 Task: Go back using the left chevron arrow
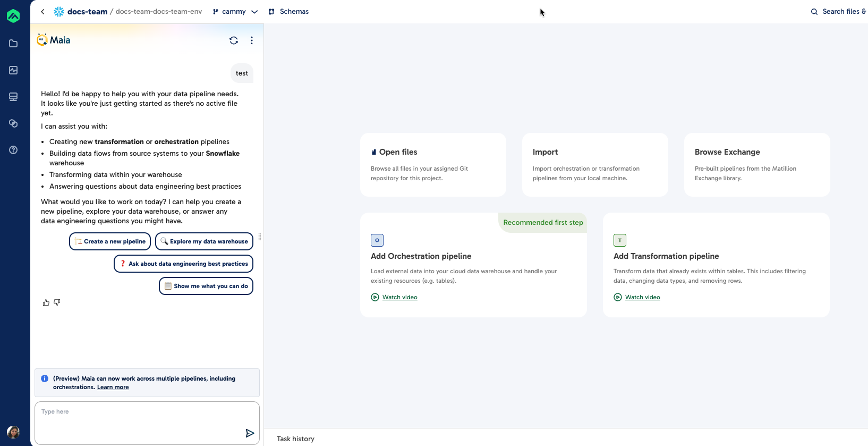click(x=42, y=12)
